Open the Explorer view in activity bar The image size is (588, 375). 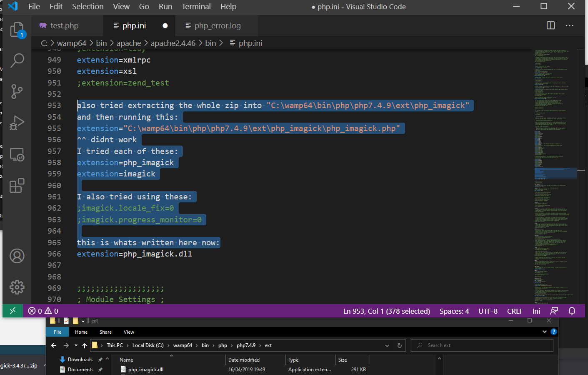pyautogui.click(x=17, y=30)
